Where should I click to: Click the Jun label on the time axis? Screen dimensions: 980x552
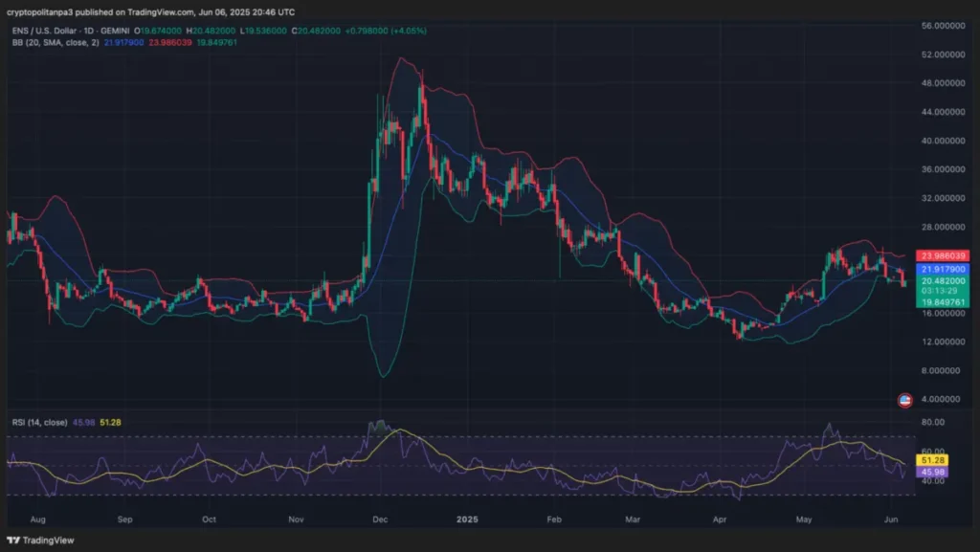tap(890, 519)
